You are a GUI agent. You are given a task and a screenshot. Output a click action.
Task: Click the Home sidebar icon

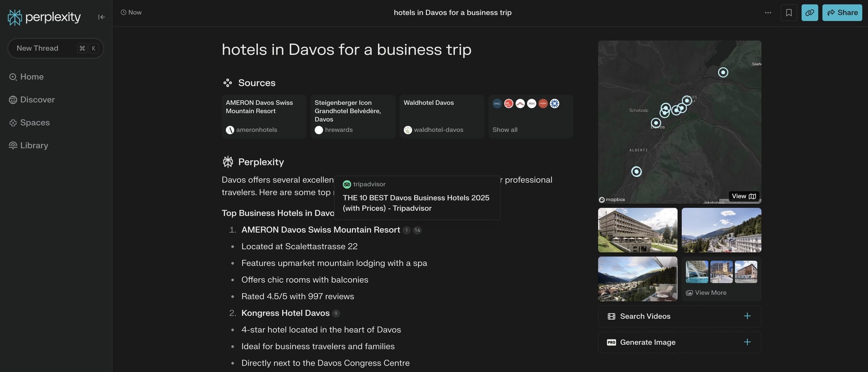click(x=13, y=77)
